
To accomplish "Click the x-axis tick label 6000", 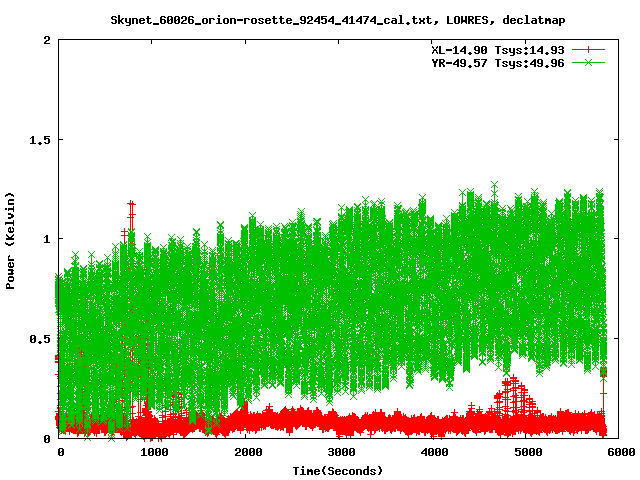I will coord(621,452).
